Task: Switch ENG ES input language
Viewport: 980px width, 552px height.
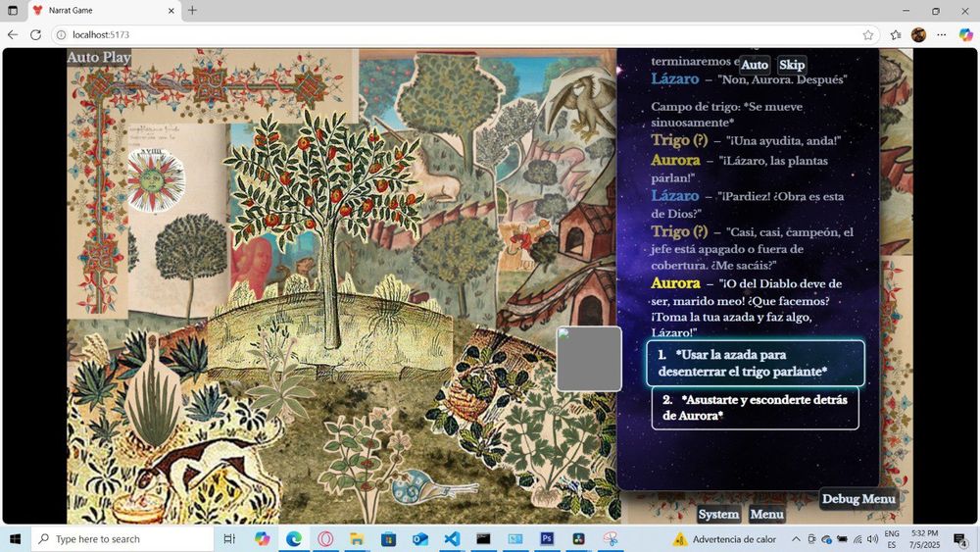Action: (x=892, y=539)
